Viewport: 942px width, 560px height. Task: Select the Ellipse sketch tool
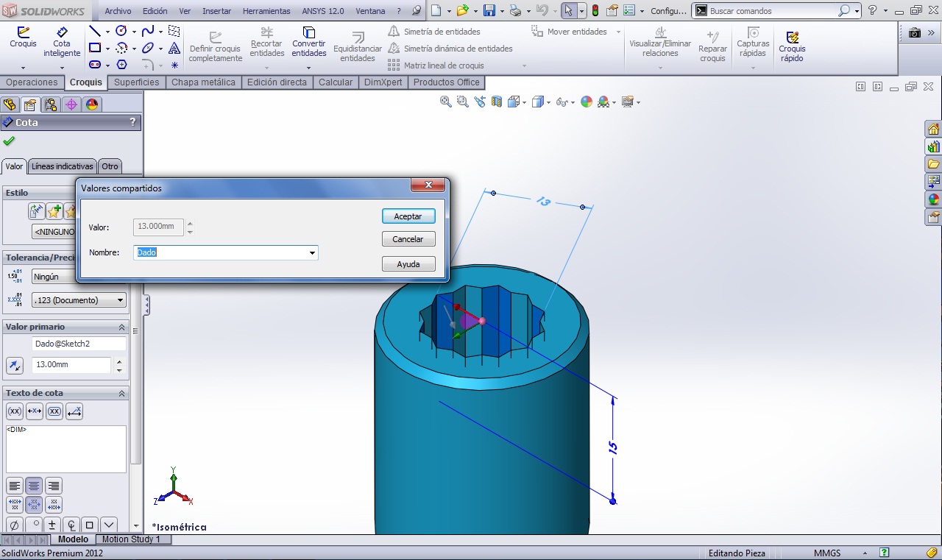pos(148,48)
